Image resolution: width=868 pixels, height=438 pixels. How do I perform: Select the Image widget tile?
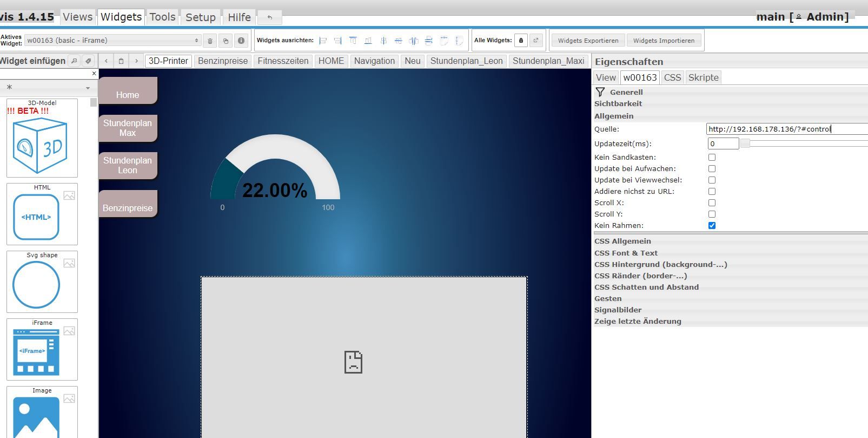[x=42, y=412]
